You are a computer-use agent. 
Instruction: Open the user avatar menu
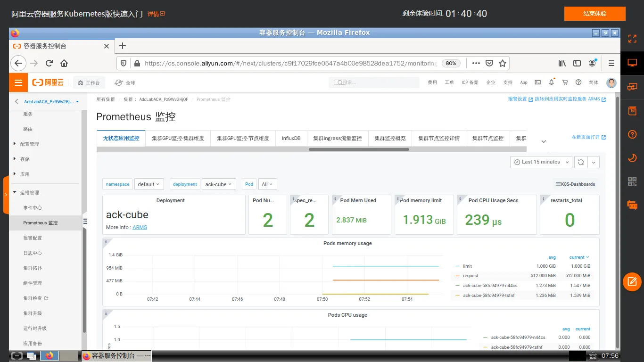[x=611, y=83]
